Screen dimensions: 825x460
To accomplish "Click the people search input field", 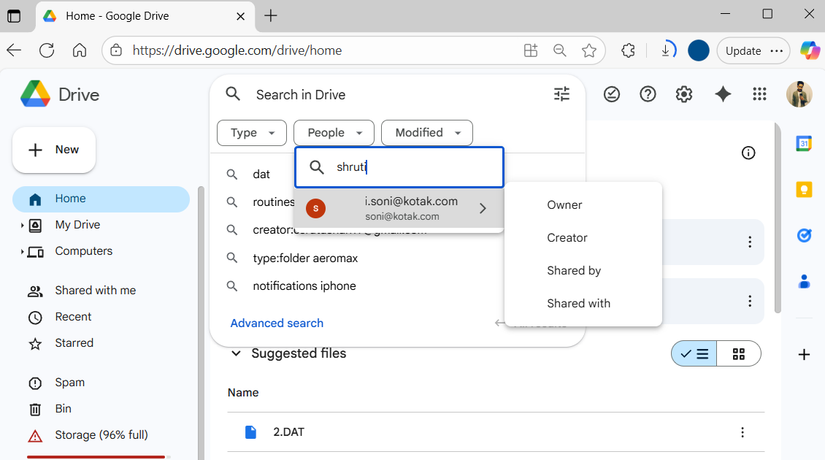I will [x=410, y=167].
